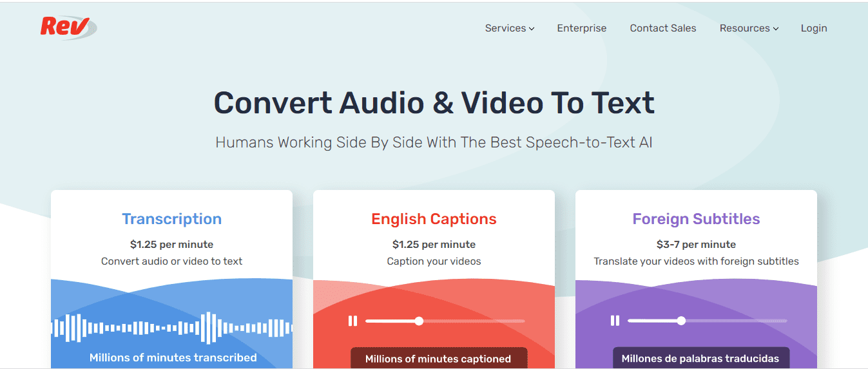Click the '$3-7 per minute' price
Viewport: 868px width, 369px height.
[696, 245]
